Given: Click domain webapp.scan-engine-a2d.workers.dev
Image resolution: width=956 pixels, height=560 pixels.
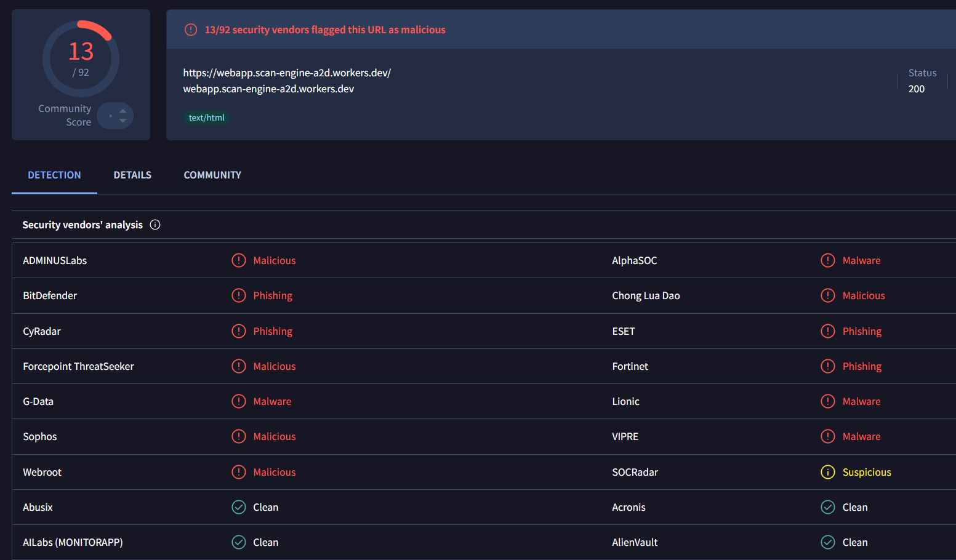Looking at the screenshot, I should coord(268,89).
